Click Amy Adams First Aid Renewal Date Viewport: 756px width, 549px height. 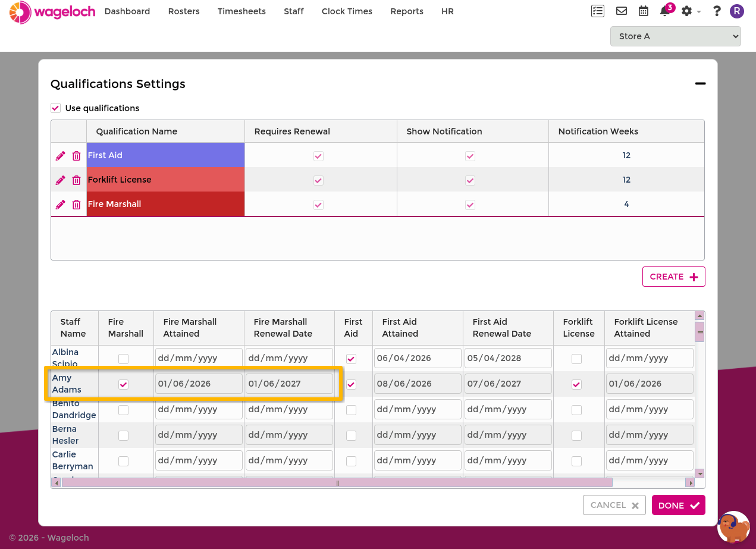pos(508,384)
